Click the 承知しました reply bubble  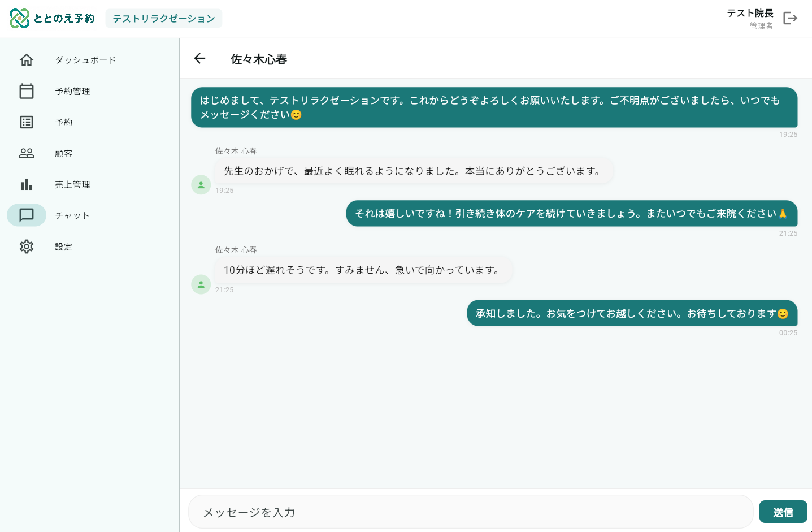tap(632, 313)
